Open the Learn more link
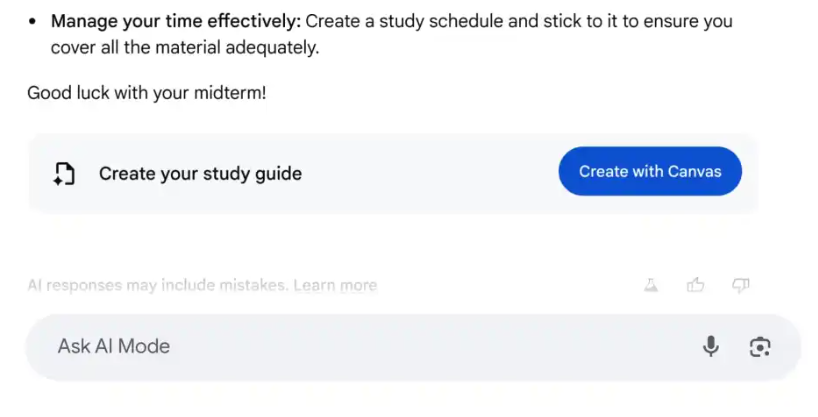818x417 pixels. click(335, 285)
